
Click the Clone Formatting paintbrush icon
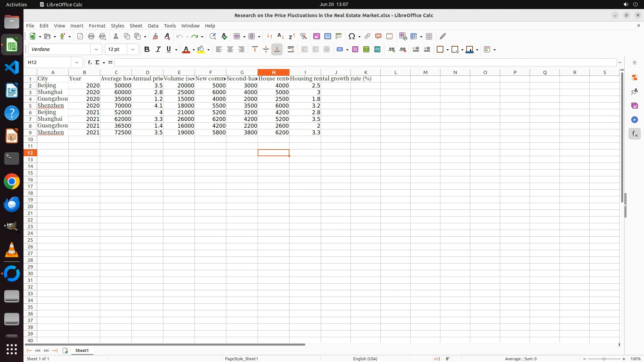point(155,36)
